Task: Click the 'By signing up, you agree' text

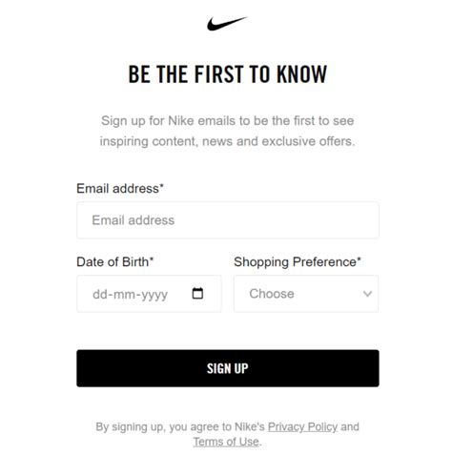Action: (180, 426)
